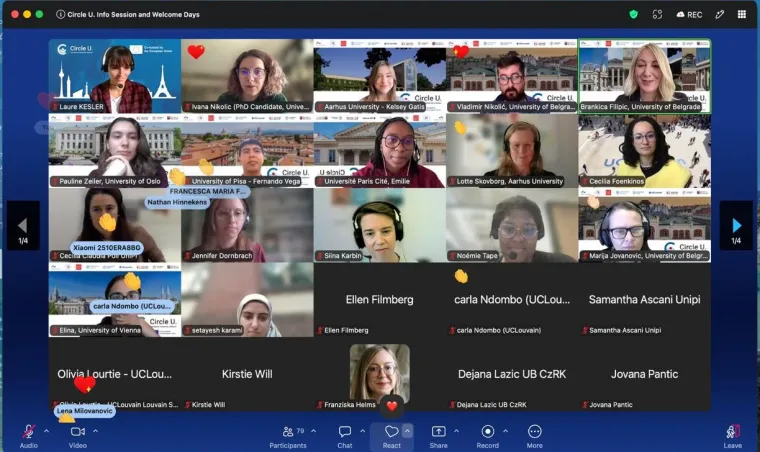Image resolution: width=760 pixels, height=452 pixels.
Task: Open the annotate pencil icon
Action: click(720, 15)
